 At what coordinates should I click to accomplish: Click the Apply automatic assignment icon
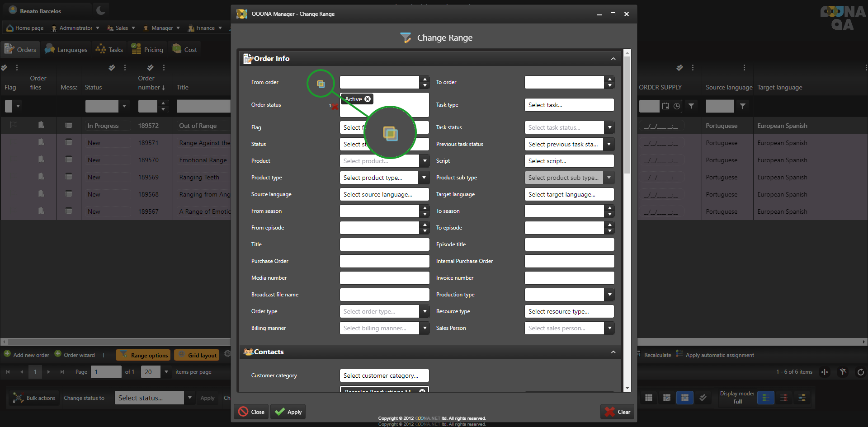679,354
